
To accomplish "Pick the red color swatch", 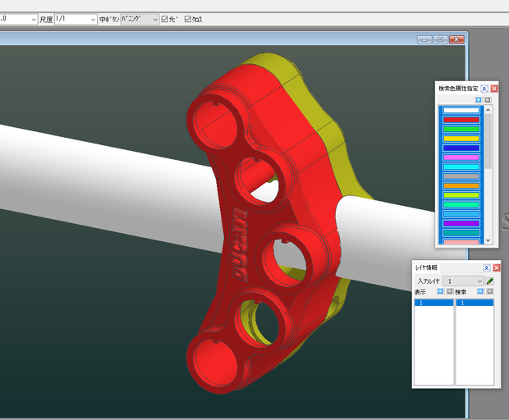I will [x=461, y=120].
